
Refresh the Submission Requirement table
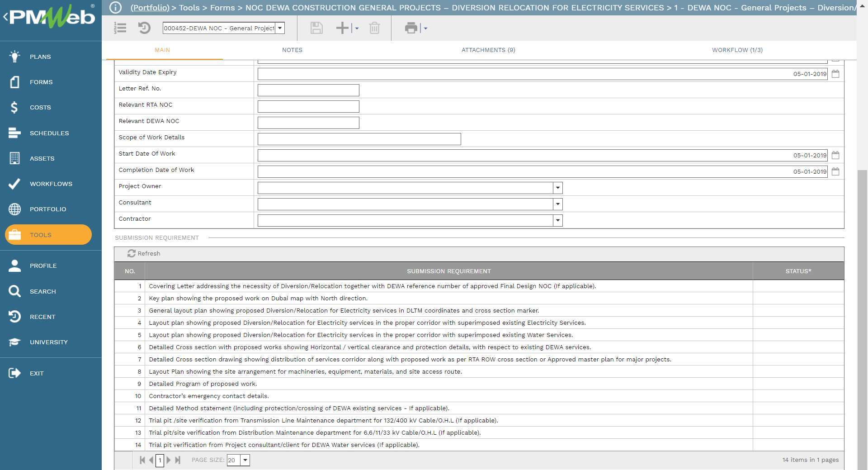(x=144, y=254)
